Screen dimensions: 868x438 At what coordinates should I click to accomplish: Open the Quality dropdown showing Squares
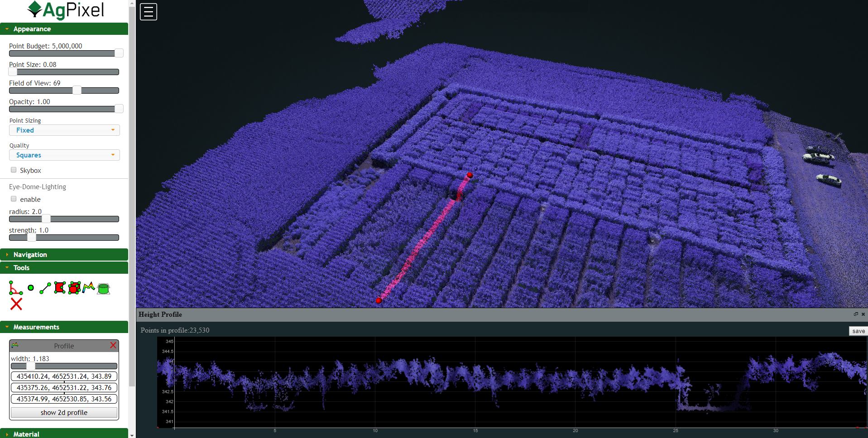[64, 155]
